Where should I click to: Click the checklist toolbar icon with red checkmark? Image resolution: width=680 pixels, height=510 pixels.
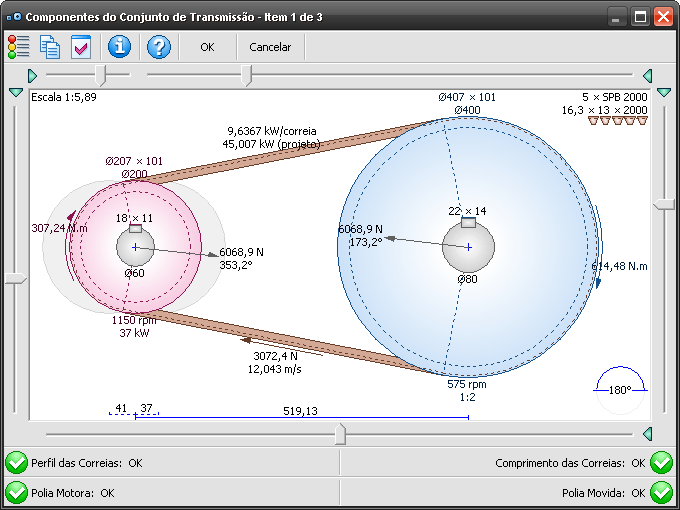click(x=81, y=47)
